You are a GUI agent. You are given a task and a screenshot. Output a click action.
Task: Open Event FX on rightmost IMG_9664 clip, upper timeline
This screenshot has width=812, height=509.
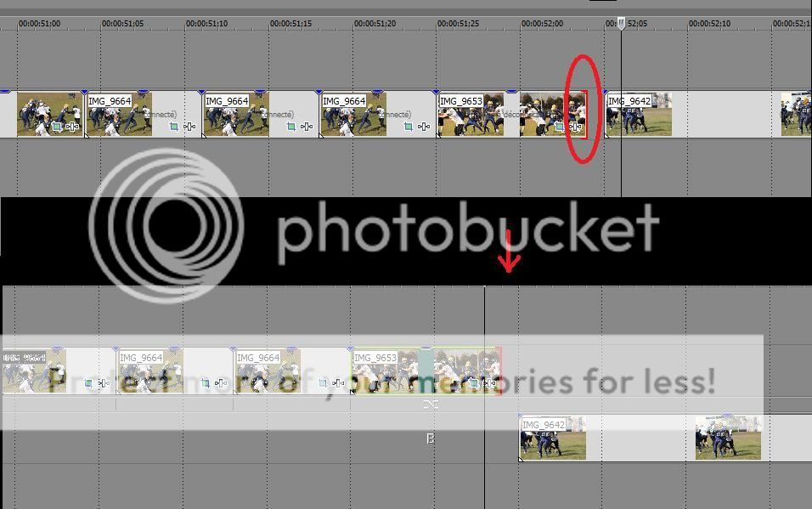coord(424,127)
